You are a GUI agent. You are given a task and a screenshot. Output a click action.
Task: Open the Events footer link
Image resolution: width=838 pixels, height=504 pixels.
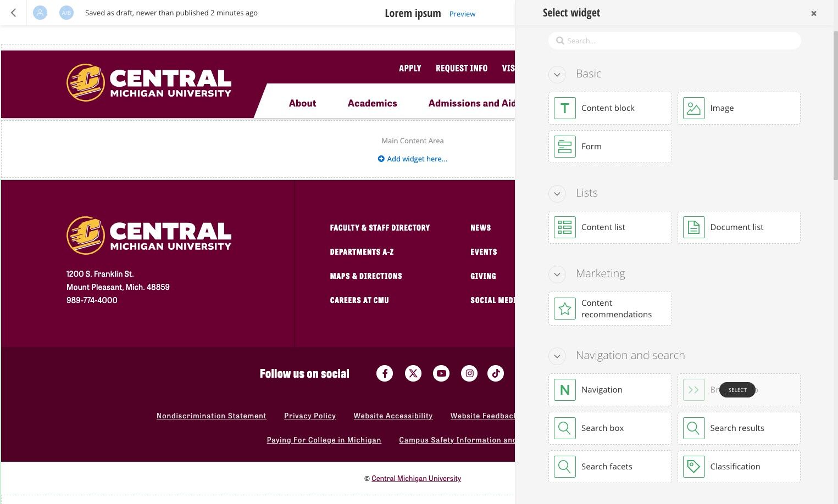(484, 252)
